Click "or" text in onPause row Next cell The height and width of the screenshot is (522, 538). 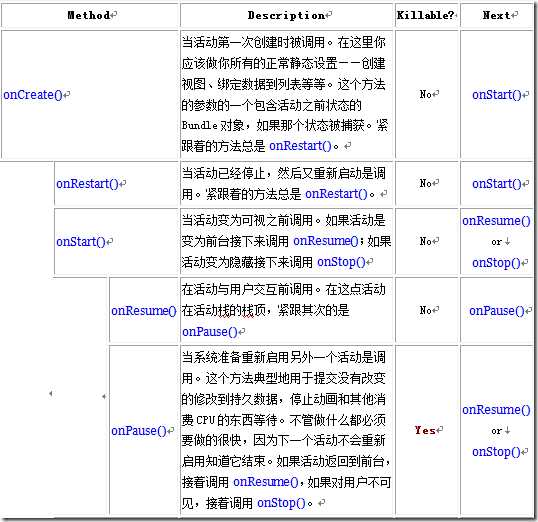496,431
